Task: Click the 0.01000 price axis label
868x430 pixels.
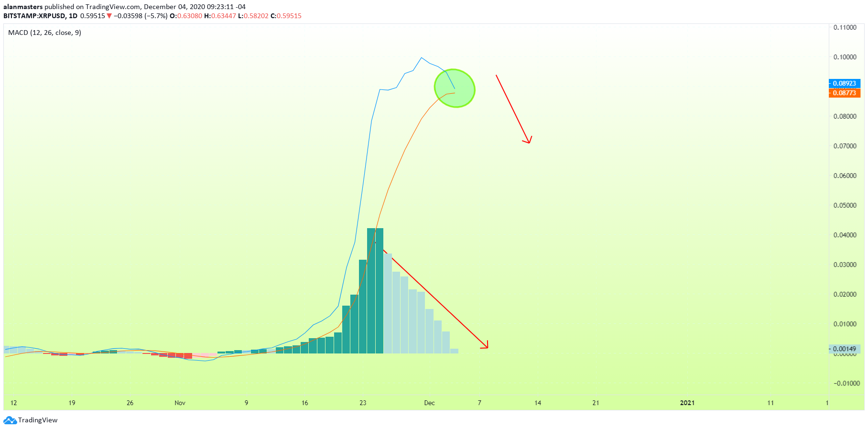Action: click(x=845, y=324)
